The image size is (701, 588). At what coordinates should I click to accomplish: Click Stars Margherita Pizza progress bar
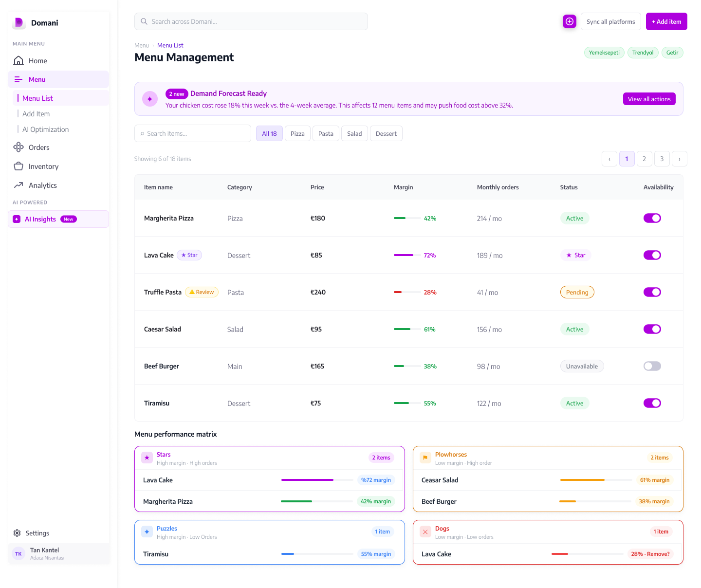click(x=317, y=501)
